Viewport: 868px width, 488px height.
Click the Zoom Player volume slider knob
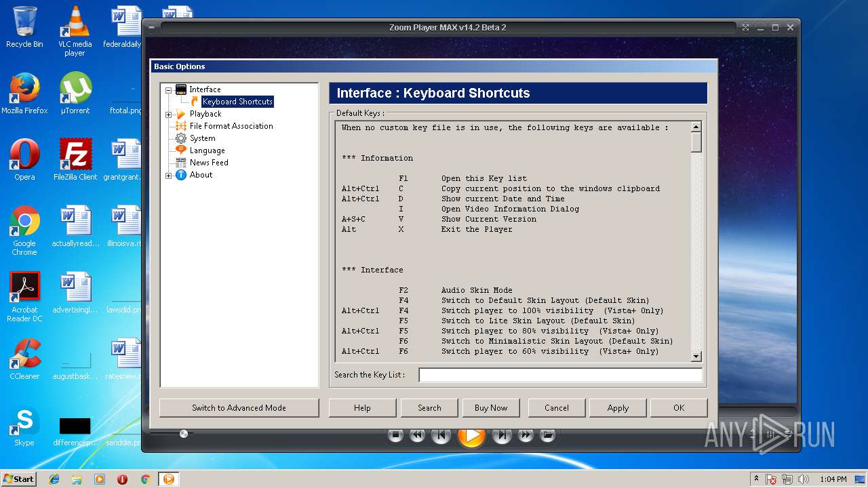click(x=183, y=434)
